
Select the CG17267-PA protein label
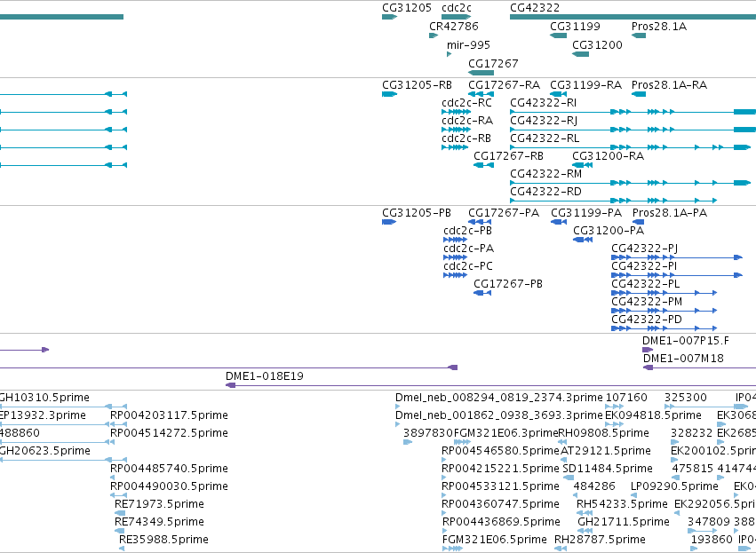tap(504, 213)
